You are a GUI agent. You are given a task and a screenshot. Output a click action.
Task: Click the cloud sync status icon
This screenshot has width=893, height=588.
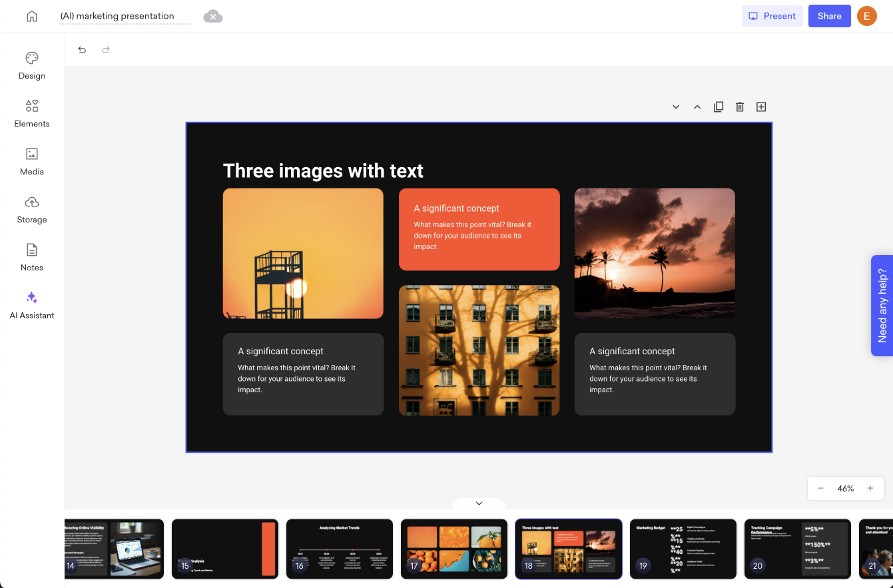[x=213, y=16]
